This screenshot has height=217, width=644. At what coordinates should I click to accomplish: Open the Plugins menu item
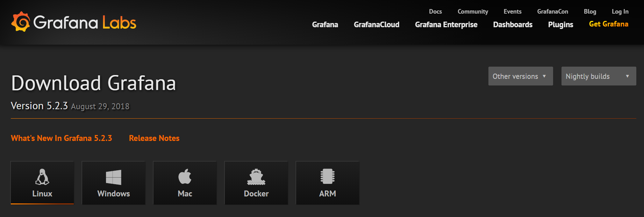tap(561, 25)
